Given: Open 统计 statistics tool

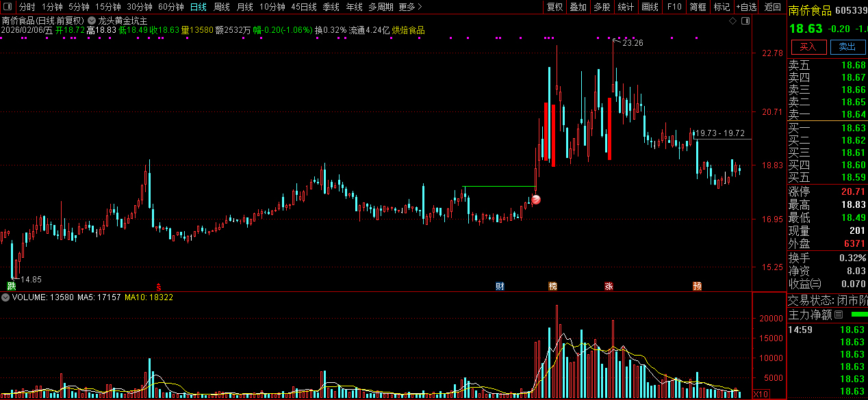Looking at the screenshot, I should (x=626, y=7).
